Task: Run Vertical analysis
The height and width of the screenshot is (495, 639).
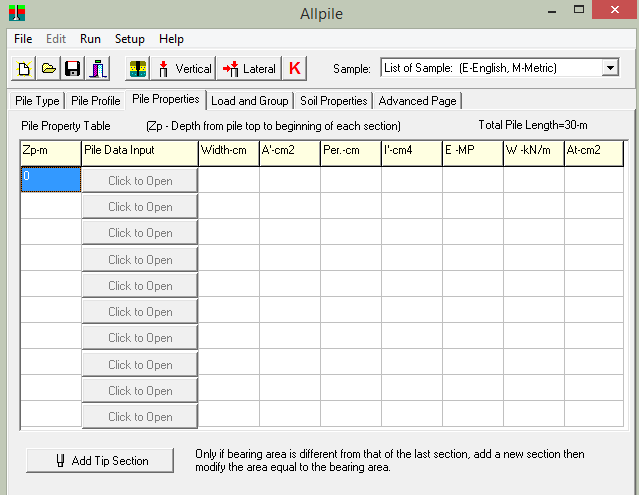Action: [x=184, y=68]
